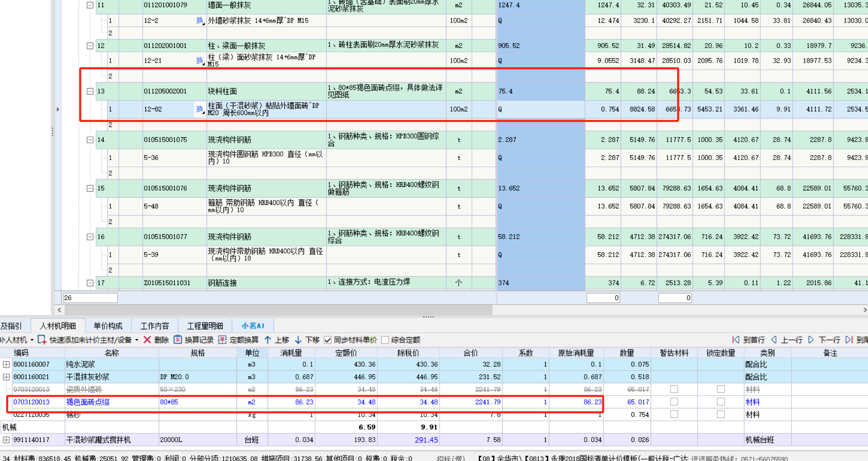868x461 pixels.
Task: Check 暂估材料 box for 棉纱 row
Action: (674, 414)
